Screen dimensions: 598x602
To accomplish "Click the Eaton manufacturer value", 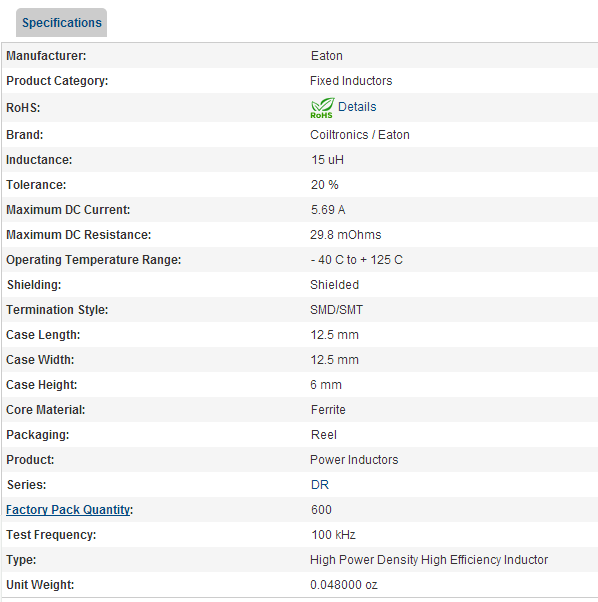I will [x=327, y=56].
